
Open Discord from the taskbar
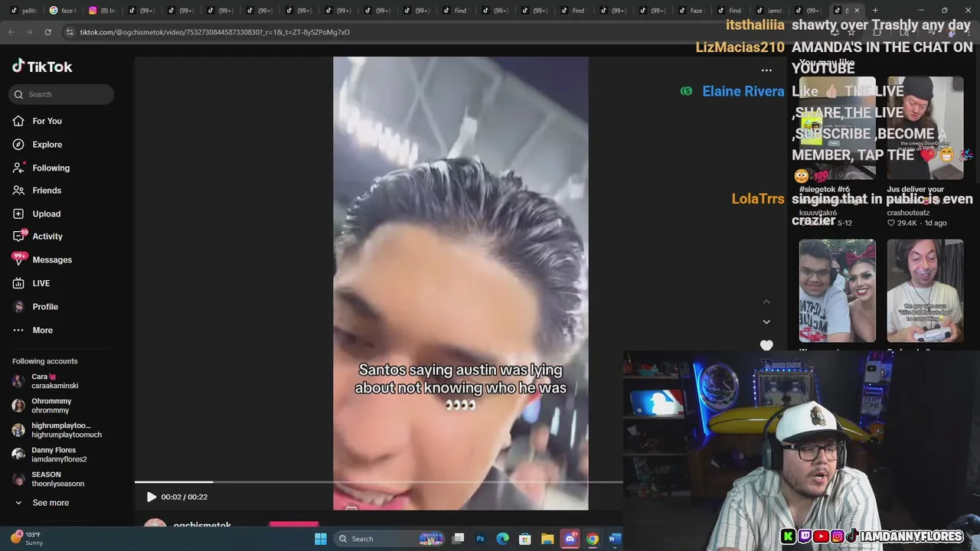point(570,539)
